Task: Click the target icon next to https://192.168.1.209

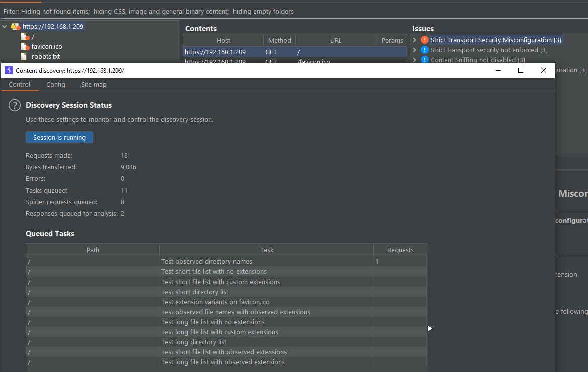Action: (x=15, y=26)
